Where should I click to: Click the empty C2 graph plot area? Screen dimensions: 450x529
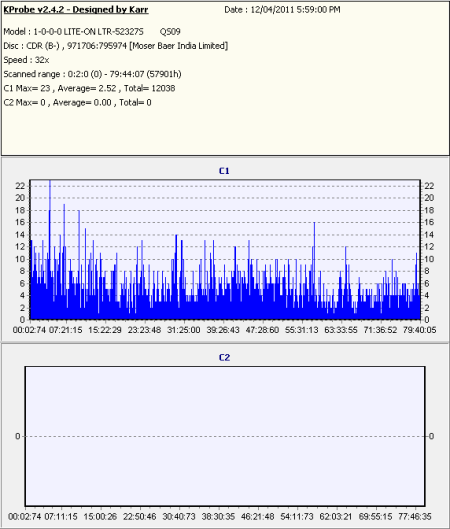pos(225,436)
